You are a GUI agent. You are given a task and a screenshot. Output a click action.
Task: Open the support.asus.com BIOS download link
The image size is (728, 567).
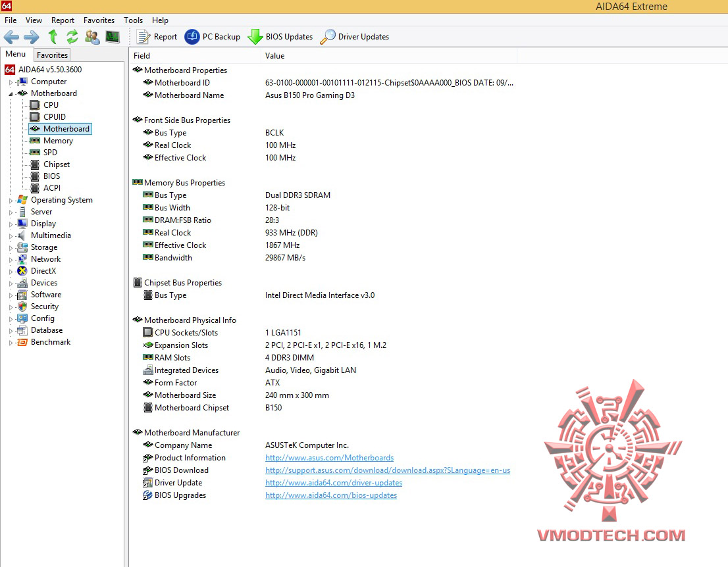[387, 470]
